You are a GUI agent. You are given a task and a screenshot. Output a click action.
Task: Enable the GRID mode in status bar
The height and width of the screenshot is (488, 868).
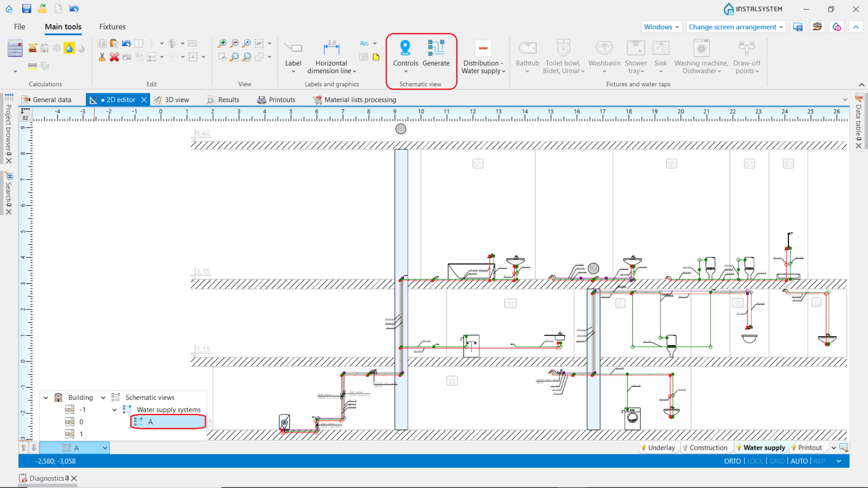pyautogui.click(x=777, y=461)
